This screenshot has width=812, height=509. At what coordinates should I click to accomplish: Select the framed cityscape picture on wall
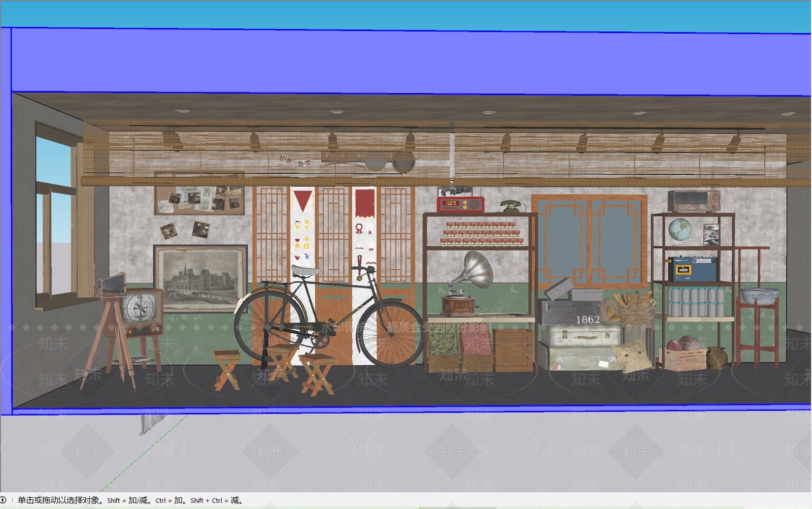point(200,278)
